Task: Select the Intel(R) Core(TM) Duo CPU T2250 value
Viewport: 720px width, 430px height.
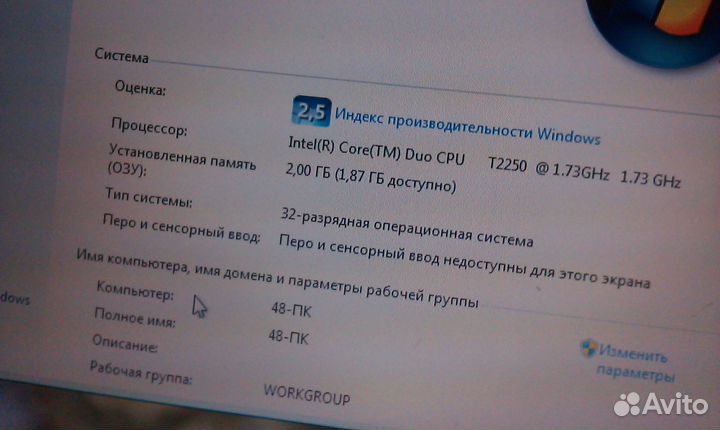Action: (x=484, y=163)
